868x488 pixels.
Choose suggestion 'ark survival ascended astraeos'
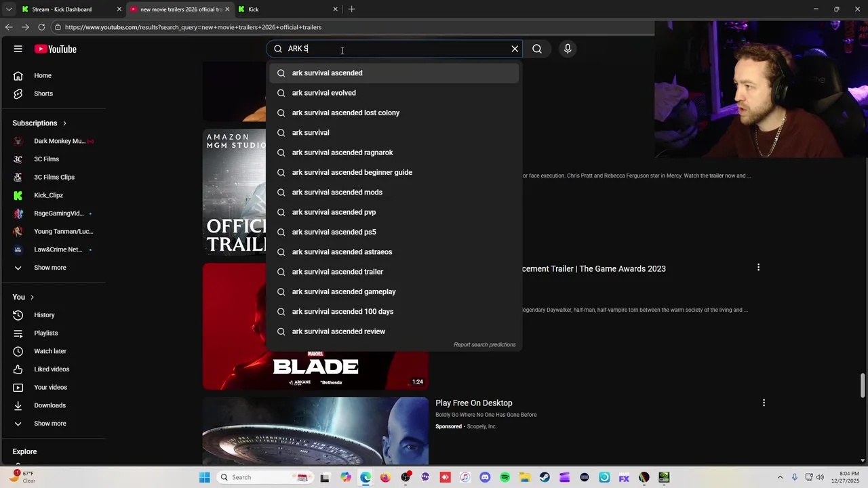(394, 252)
